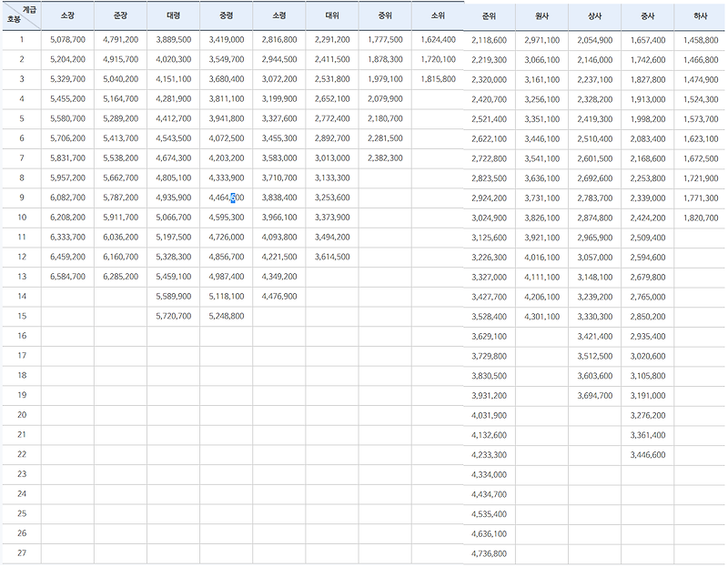Click the value 4,016,100 in row 12
This screenshot has height=567, width=728.
click(x=542, y=258)
